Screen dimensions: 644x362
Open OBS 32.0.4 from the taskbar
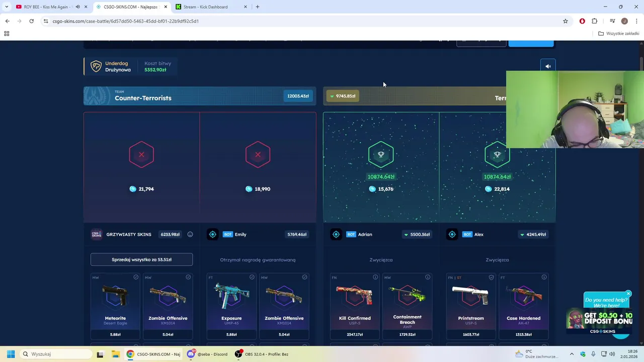pyautogui.click(x=262, y=354)
